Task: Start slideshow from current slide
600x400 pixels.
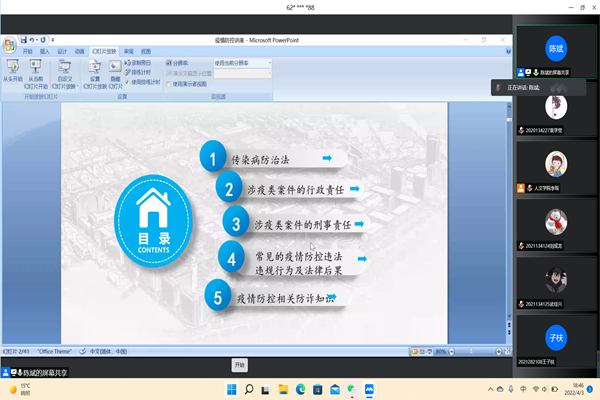Action: [x=36, y=69]
